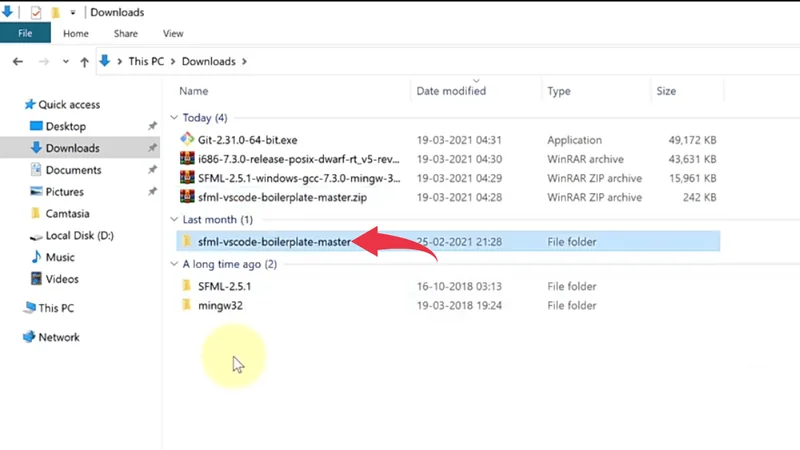Click the mingw32 folder icon
800x450 pixels.
(186, 305)
